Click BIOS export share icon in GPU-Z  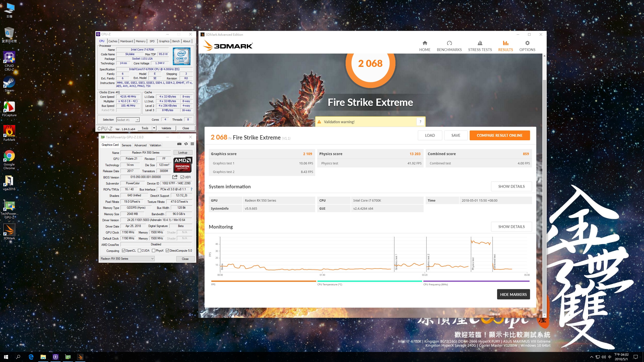[x=175, y=177]
